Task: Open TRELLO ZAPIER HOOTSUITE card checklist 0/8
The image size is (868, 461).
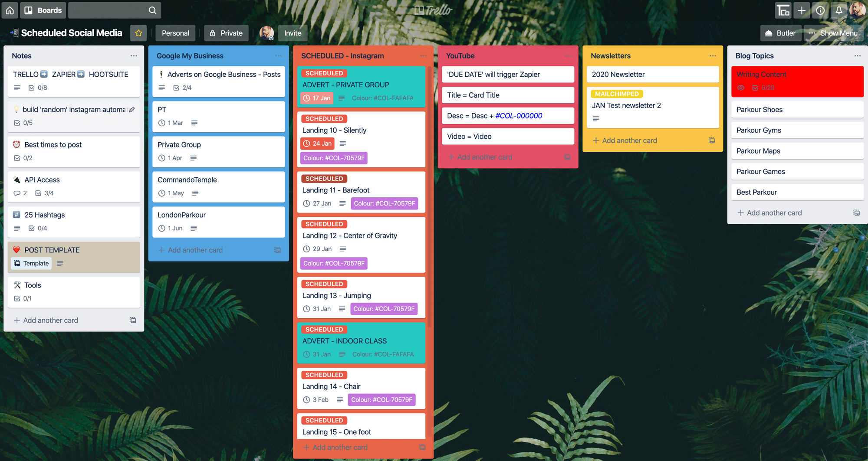Action: pos(38,88)
